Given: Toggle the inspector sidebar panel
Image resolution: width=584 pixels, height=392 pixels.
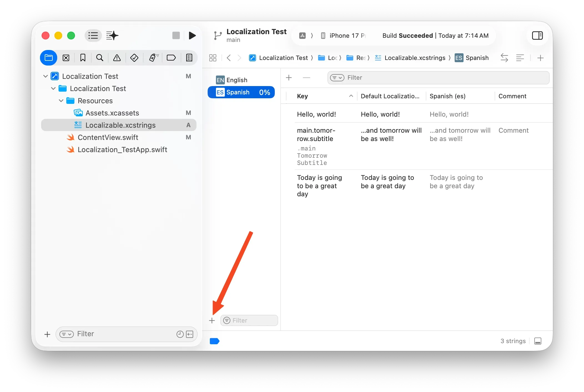Looking at the screenshot, I should point(537,36).
